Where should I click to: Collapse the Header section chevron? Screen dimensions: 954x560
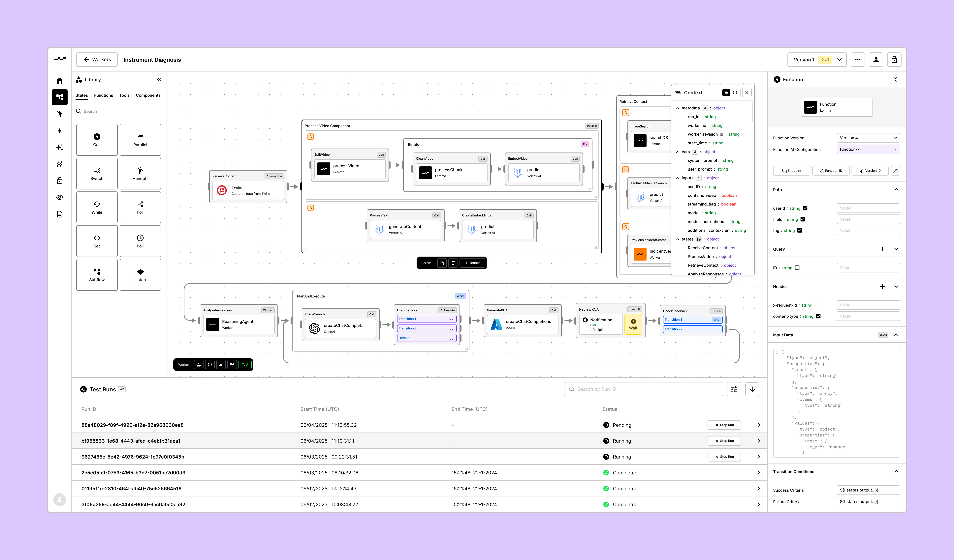click(896, 287)
